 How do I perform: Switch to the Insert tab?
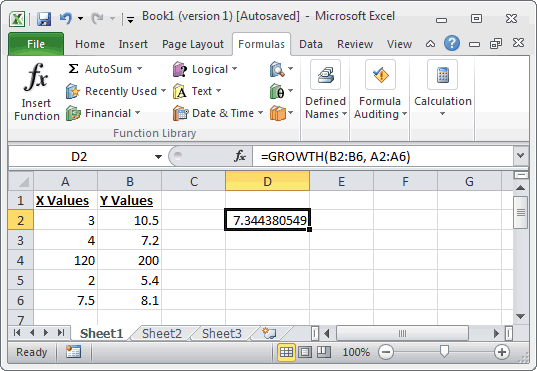pyautogui.click(x=133, y=44)
